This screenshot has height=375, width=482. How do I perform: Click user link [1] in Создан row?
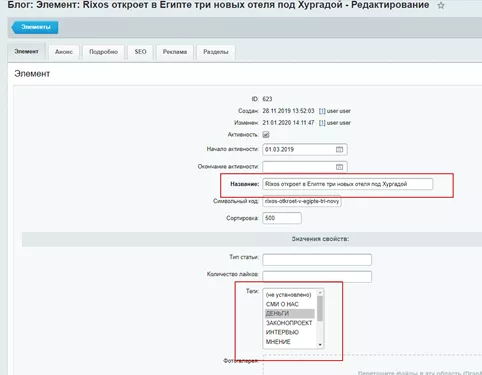coord(322,111)
